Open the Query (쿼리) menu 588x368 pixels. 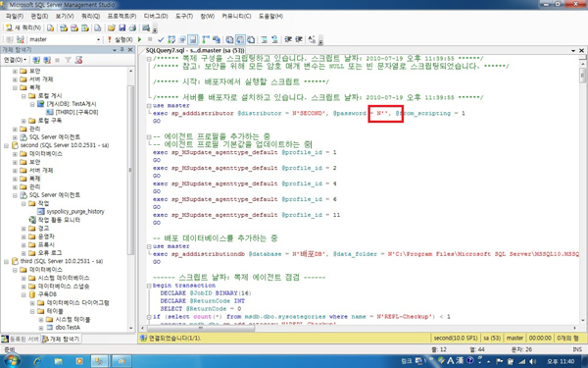click(90, 16)
